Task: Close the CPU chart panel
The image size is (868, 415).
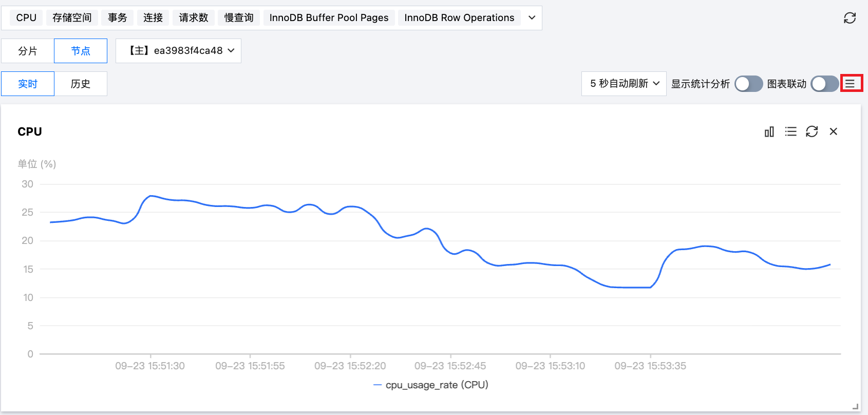Action: [x=833, y=132]
